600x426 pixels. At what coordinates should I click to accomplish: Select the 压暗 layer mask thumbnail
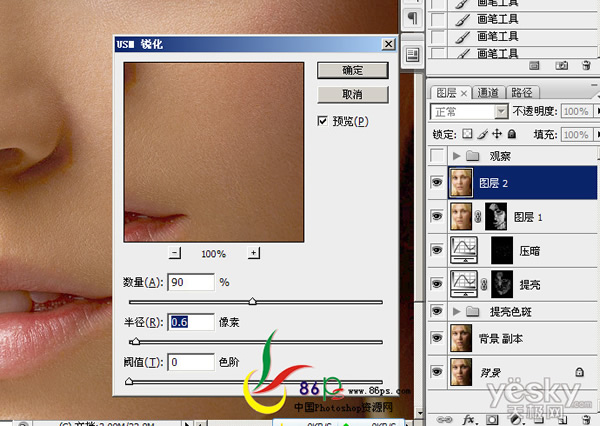pyautogui.click(x=502, y=250)
